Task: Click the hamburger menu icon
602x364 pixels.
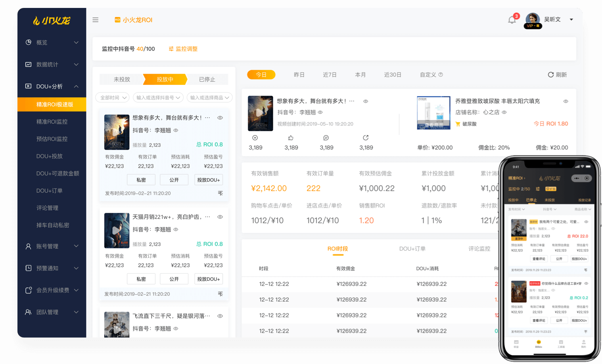Action: 96,20
